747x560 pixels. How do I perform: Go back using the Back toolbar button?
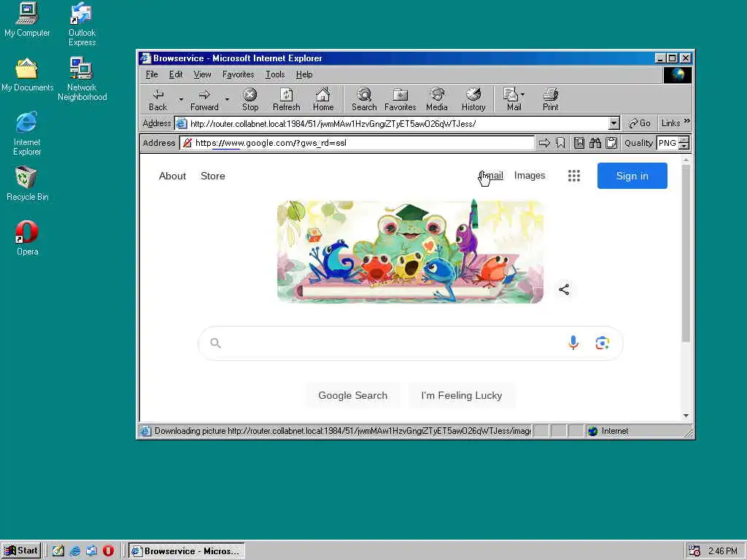click(x=158, y=99)
